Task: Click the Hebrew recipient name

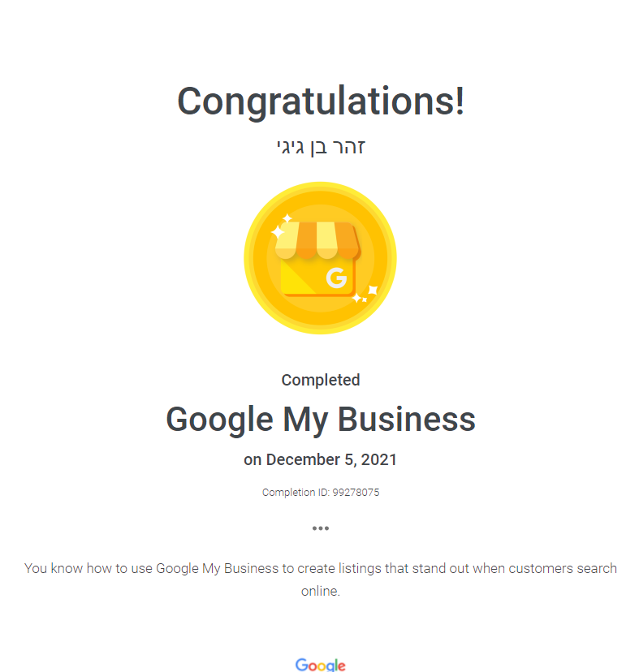Action: point(321,148)
